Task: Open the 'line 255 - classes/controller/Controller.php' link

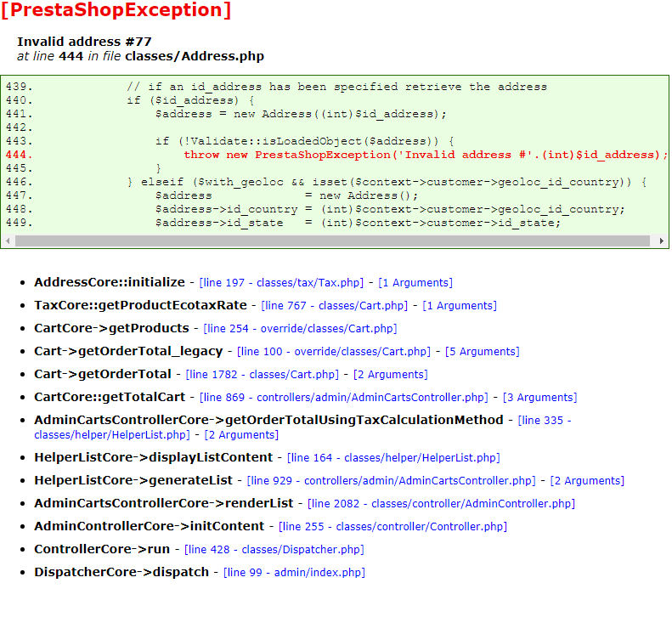Action: [392, 527]
